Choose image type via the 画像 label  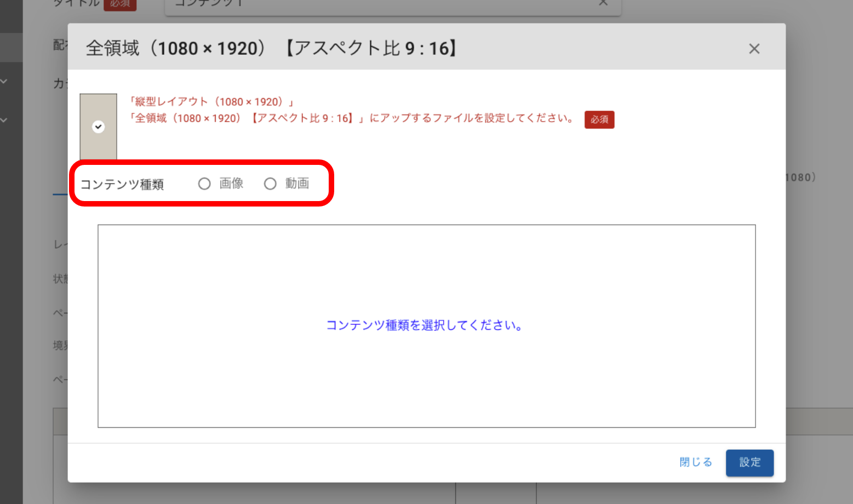[231, 184]
